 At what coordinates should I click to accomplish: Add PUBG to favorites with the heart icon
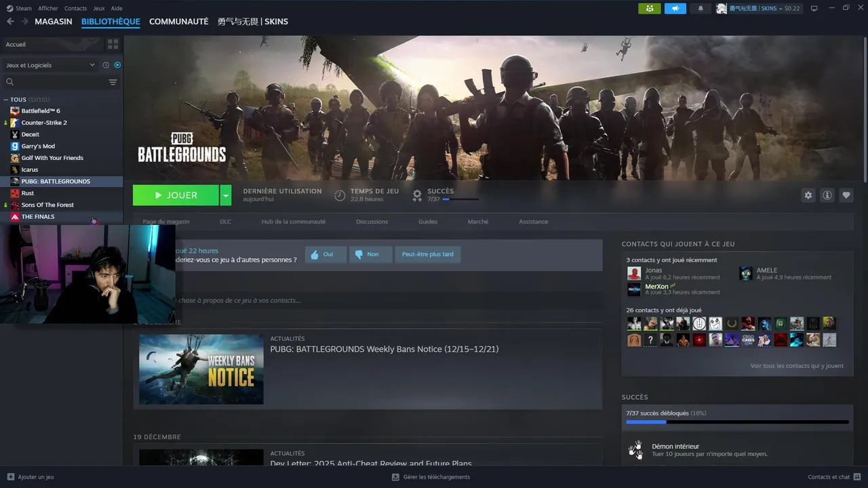pyautogui.click(x=846, y=195)
